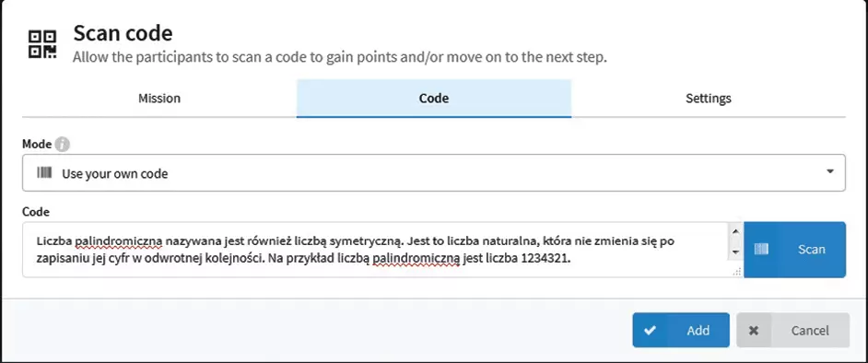Select the Code tab

coord(434,99)
